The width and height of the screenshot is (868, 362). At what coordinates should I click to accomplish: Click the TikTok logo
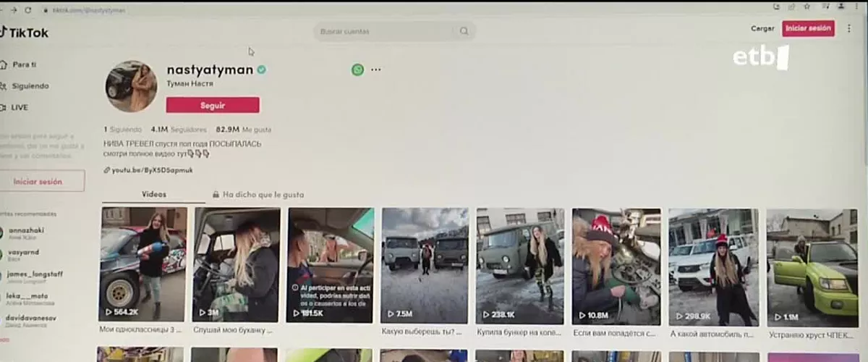25,33
